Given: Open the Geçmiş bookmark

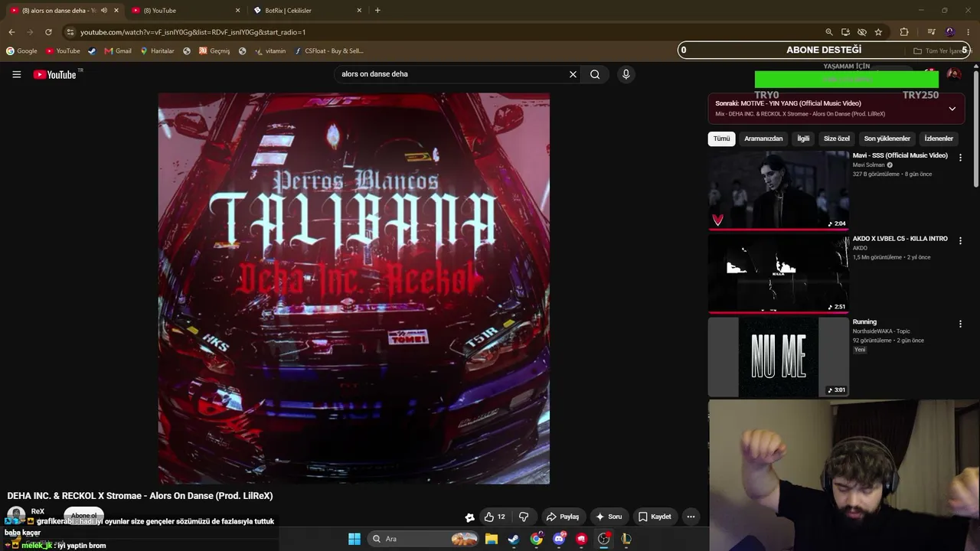Looking at the screenshot, I should click(214, 51).
